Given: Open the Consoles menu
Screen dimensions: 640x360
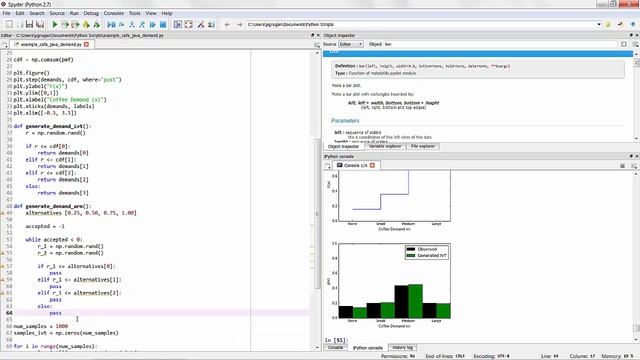Looking at the screenshot, I should pos(113,13).
